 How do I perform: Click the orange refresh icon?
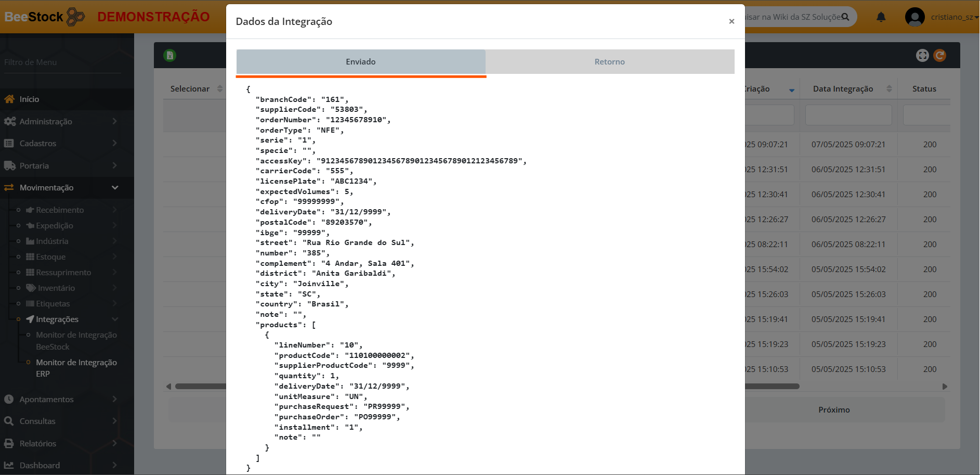coord(939,55)
